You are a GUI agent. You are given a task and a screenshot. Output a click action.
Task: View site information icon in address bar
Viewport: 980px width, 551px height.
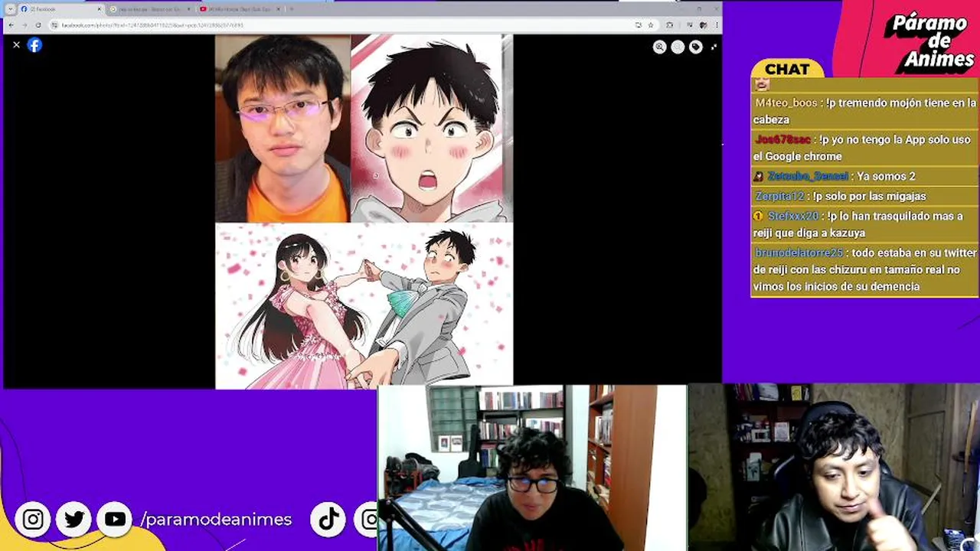[x=54, y=25]
